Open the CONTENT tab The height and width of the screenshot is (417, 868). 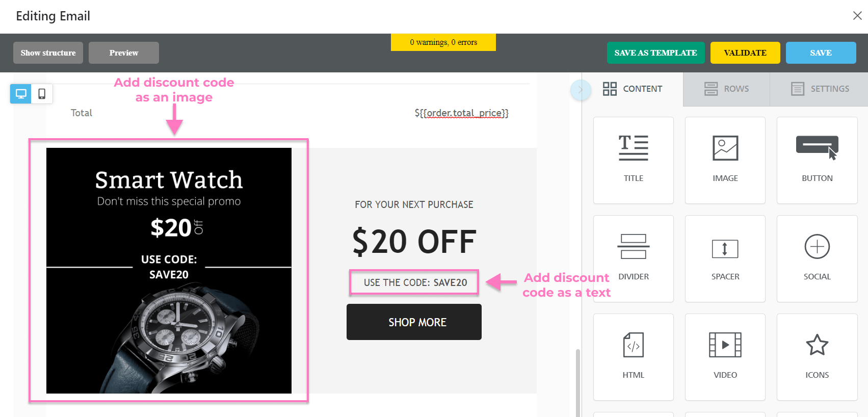click(x=634, y=89)
